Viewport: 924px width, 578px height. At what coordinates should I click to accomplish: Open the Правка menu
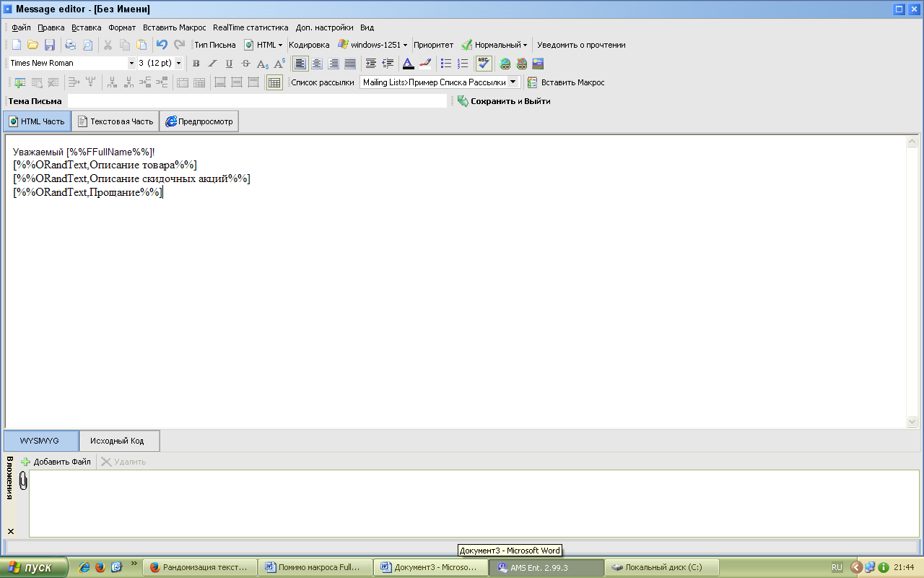click(x=51, y=27)
